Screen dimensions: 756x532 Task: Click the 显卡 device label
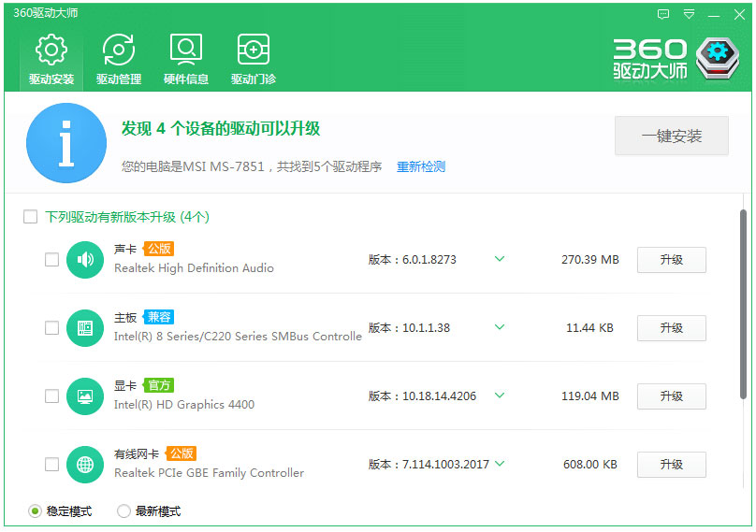point(125,386)
